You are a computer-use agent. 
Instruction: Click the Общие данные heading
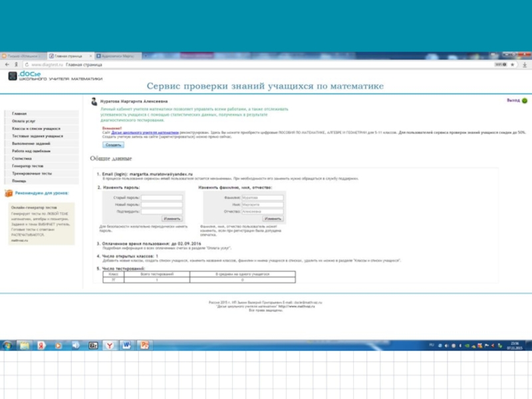(x=110, y=158)
